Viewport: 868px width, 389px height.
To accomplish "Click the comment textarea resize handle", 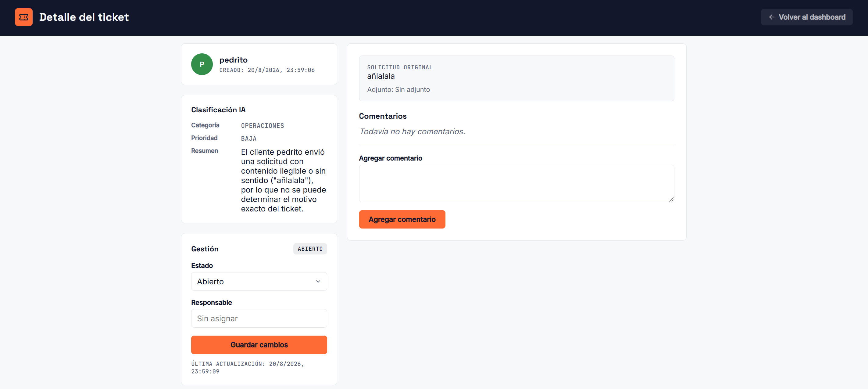I will click(x=671, y=200).
